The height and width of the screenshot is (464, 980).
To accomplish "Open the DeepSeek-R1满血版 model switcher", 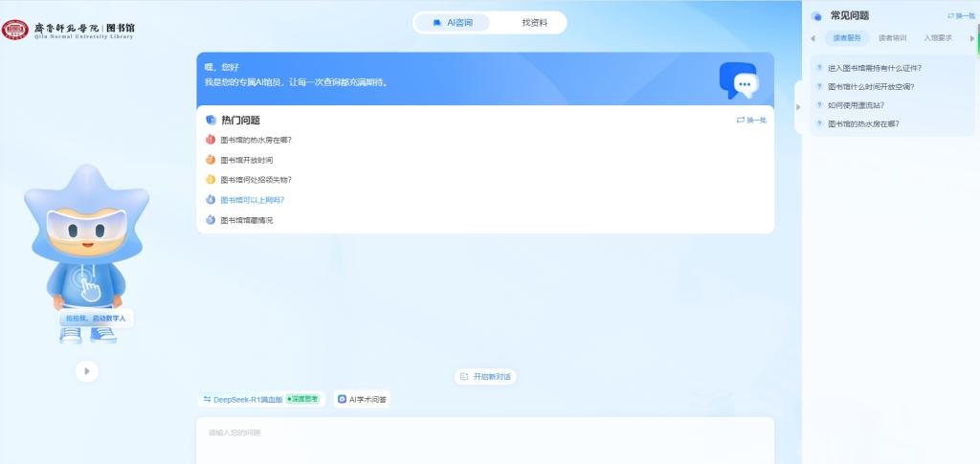I will pos(242,399).
